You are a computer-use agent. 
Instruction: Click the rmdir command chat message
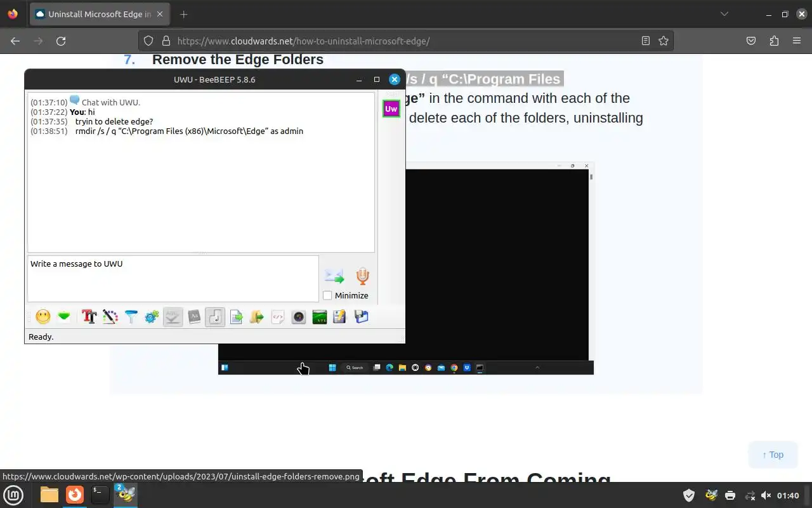(x=189, y=131)
